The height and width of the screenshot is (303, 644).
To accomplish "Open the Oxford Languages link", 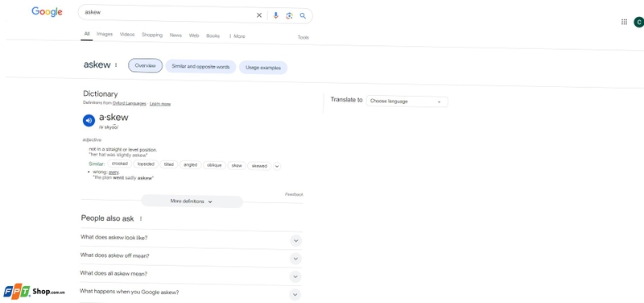I will point(129,104).
